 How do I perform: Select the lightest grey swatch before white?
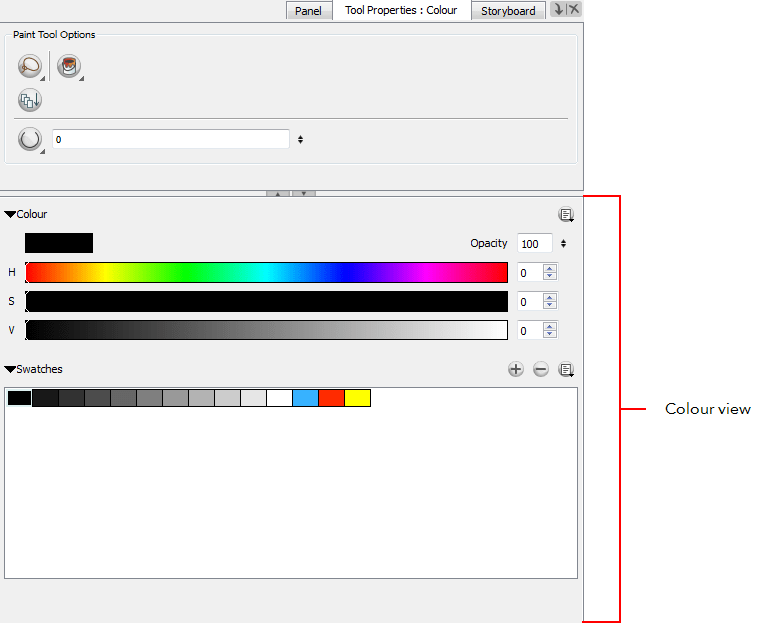pyautogui.click(x=254, y=398)
